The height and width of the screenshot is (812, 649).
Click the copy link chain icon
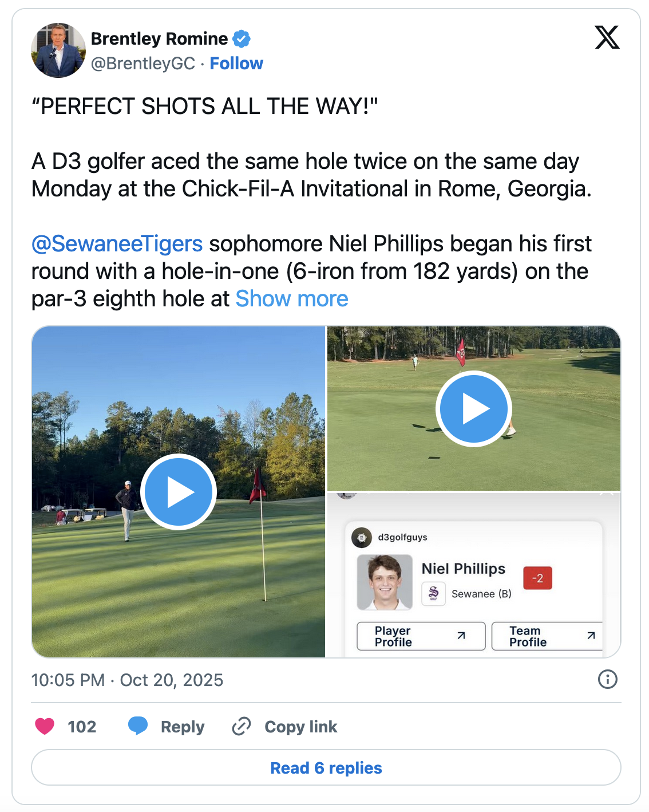coord(242,726)
